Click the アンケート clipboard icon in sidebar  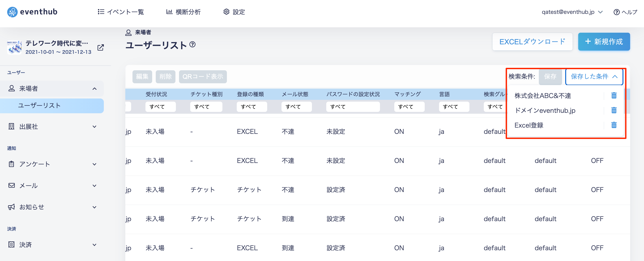11,164
